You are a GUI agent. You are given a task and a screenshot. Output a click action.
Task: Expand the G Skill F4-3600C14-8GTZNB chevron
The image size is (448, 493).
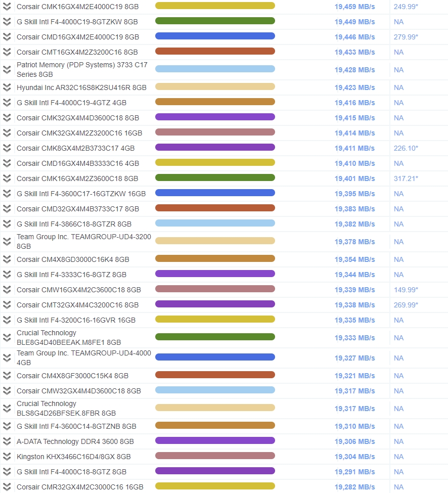(7, 426)
